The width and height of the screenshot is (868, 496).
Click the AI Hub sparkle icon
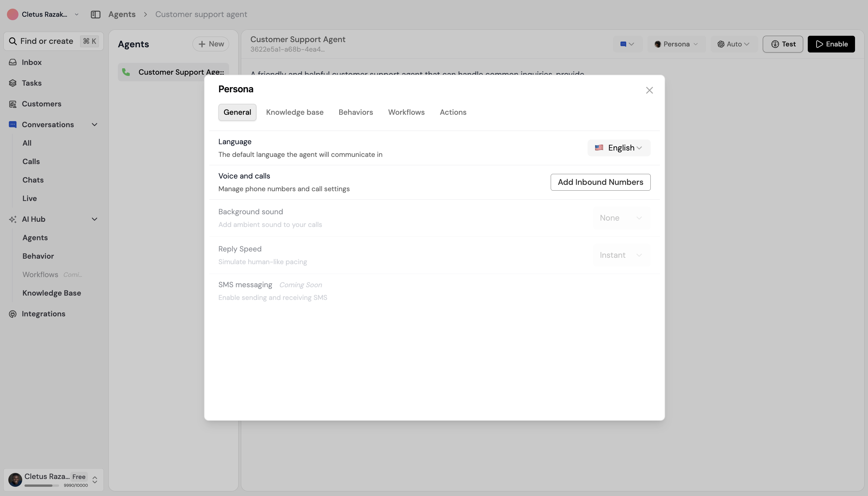coord(13,219)
